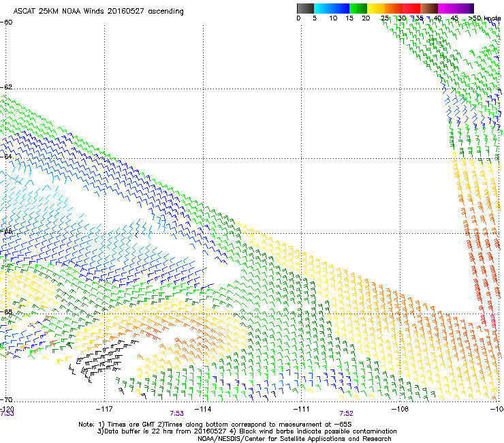The height and width of the screenshot is (443, 504).
Task: Select the "45" knots scale label
Action: click(454, 18)
